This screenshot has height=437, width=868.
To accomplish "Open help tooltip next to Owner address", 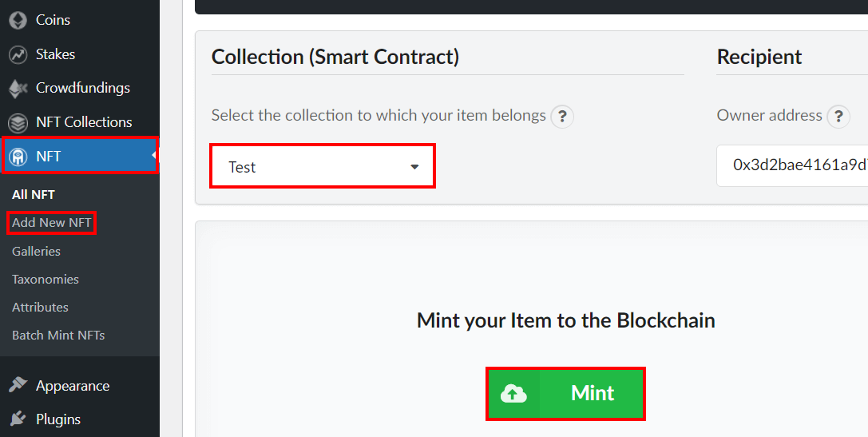I will [x=838, y=117].
